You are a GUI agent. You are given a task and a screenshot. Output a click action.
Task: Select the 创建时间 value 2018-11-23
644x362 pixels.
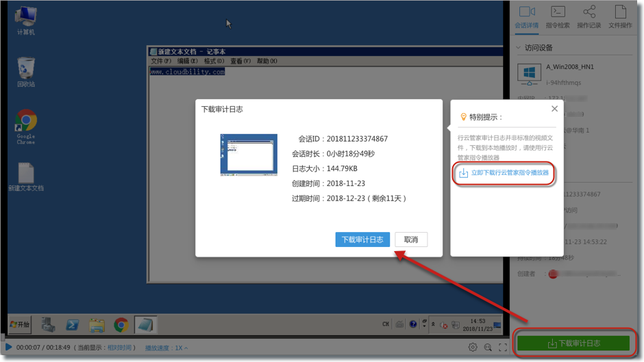(x=346, y=183)
